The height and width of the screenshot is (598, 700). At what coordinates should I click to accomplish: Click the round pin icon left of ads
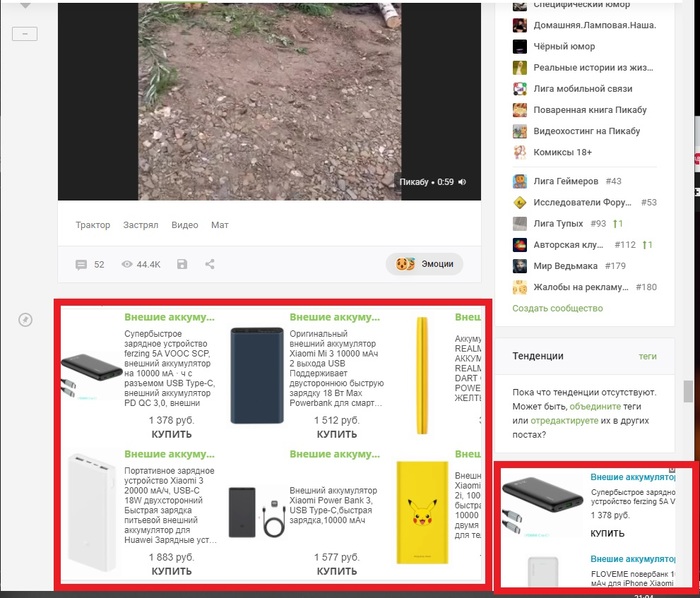pos(25,320)
